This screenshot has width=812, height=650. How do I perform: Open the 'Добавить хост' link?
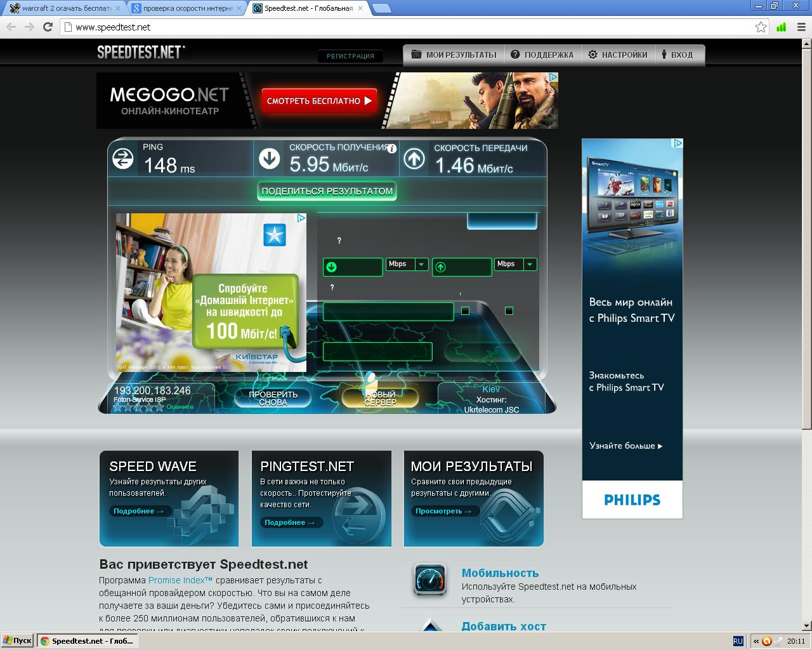point(504,627)
